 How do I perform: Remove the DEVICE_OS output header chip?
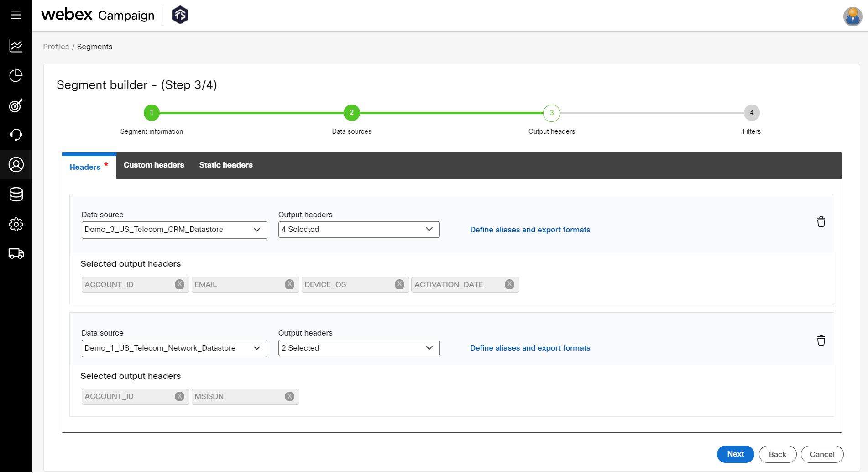pyautogui.click(x=399, y=284)
